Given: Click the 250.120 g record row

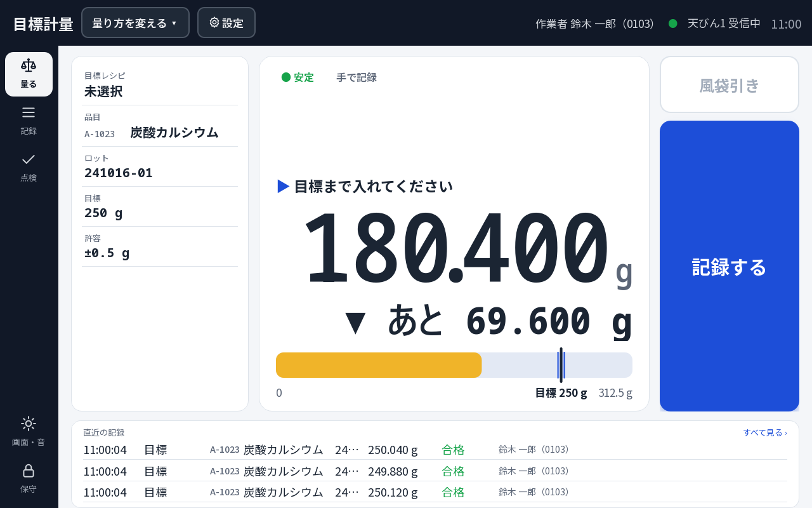Looking at the screenshot, I should click(435, 492).
